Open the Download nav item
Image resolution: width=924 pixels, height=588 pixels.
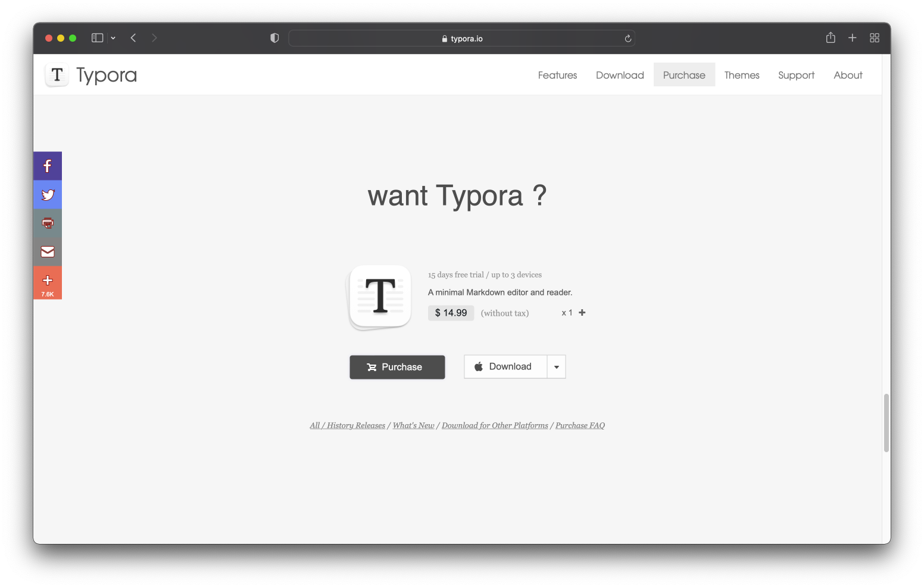[620, 75]
